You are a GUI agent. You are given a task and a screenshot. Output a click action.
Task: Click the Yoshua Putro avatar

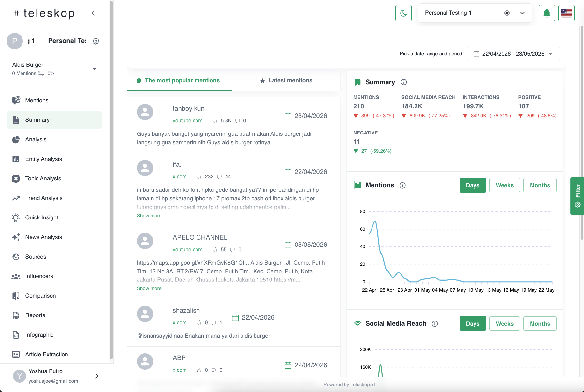[x=20, y=376]
